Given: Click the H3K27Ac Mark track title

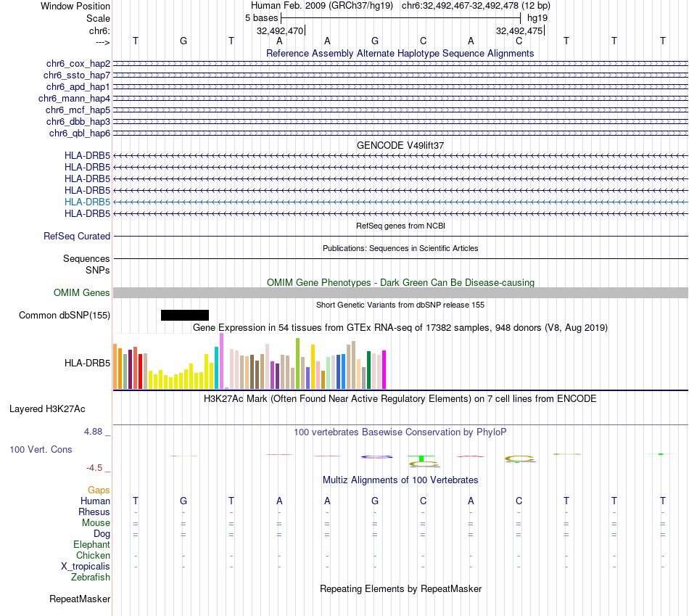Looking at the screenshot, I should pyautogui.click(x=400, y=399).
